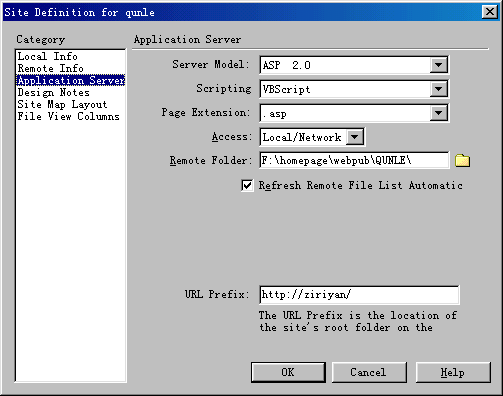Click the .asp page extension box
Screen dimensions: 503x396
(345, 113)
